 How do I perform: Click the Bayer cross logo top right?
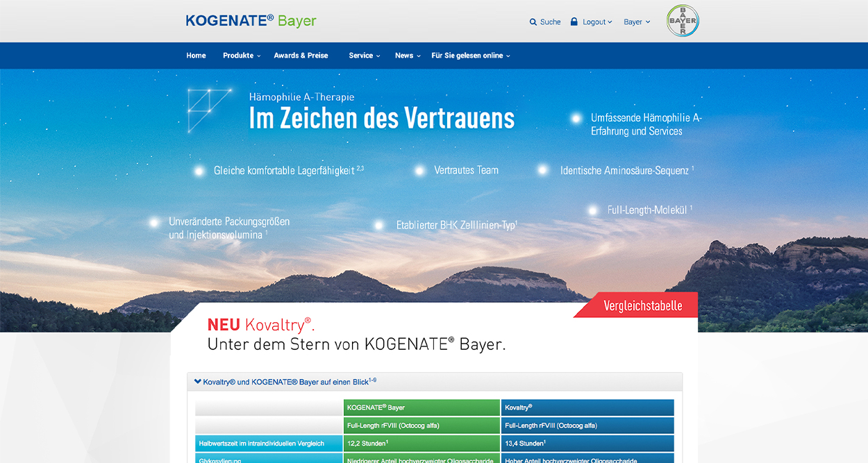[682, 20]
